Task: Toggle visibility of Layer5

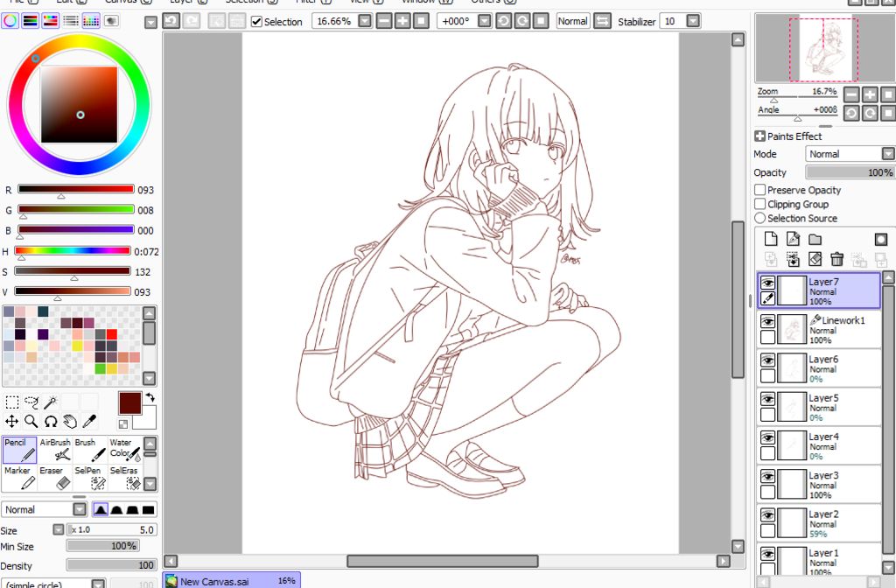Action: pyautogui.click(x=768, y=399)
